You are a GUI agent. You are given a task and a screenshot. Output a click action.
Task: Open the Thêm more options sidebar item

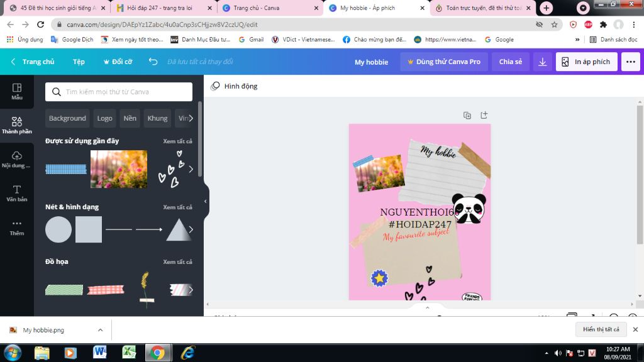click(x=17, y=228)
